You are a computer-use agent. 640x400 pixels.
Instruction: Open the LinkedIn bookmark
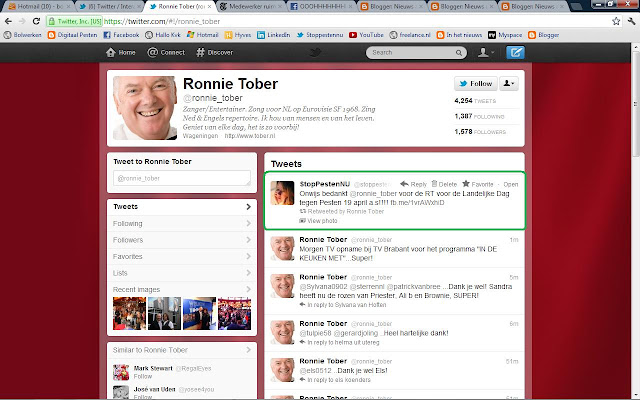point(273,35)
